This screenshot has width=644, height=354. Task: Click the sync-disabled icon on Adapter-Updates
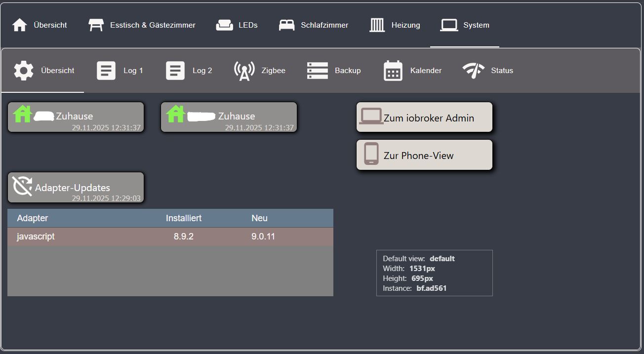coord(22,187)
